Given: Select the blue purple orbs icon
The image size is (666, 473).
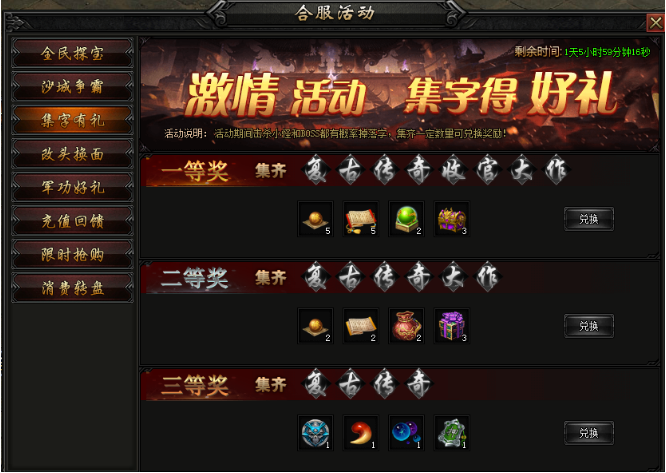Looking at the screenshot, I should pyautogui.click(x=406, y=433).
